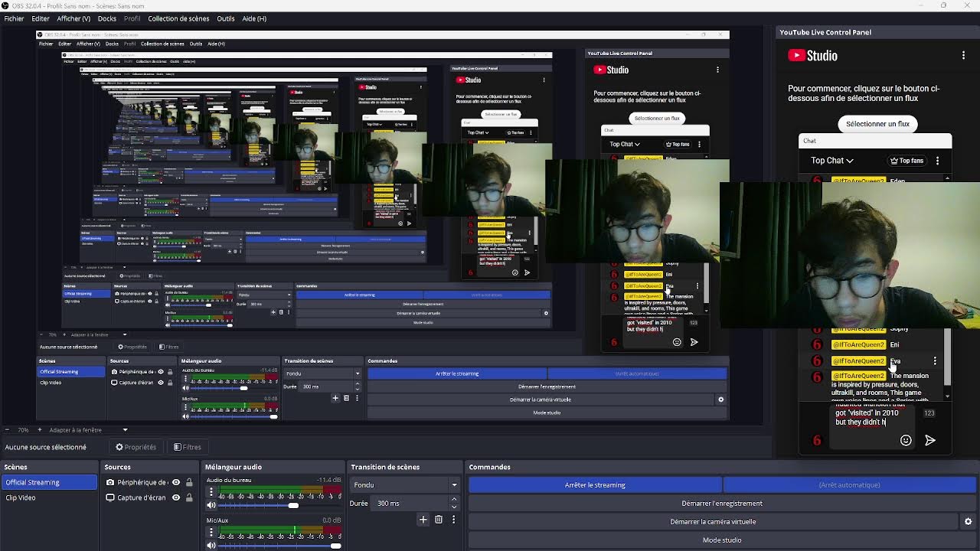This screenshot has width=980, height=551.
Task: Click the Mic/Aux volume slider handle
Action: [335, 545]
